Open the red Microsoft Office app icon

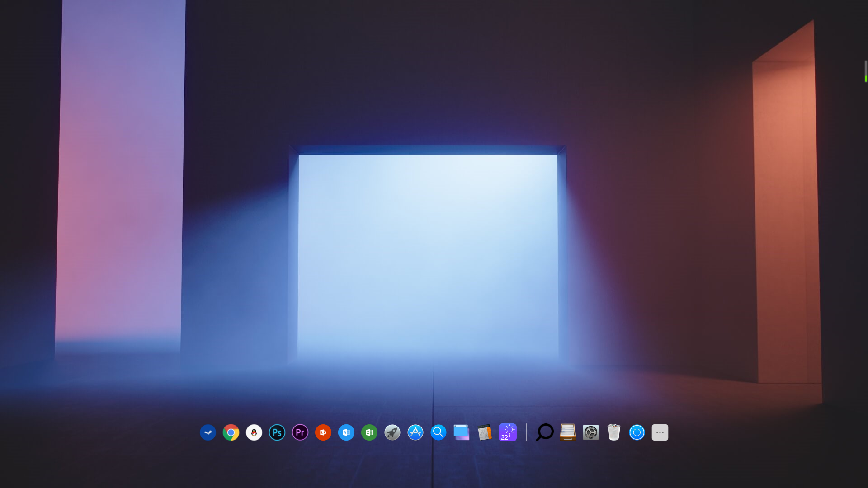tap(323, 432)
